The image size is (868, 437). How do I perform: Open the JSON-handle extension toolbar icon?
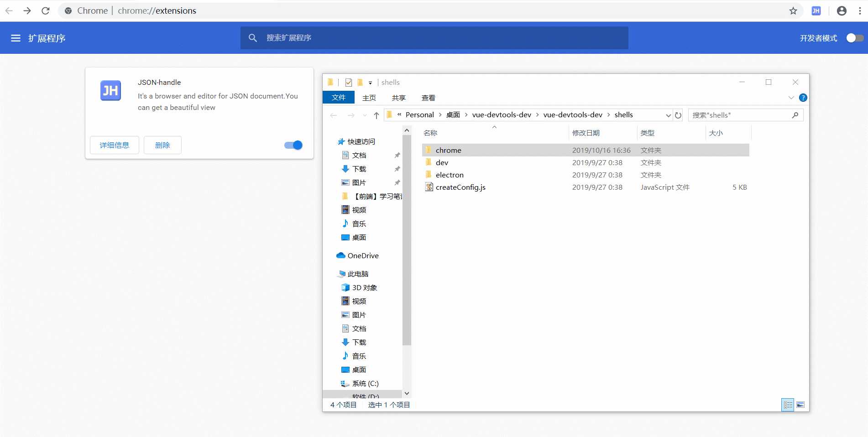(816, 11)
